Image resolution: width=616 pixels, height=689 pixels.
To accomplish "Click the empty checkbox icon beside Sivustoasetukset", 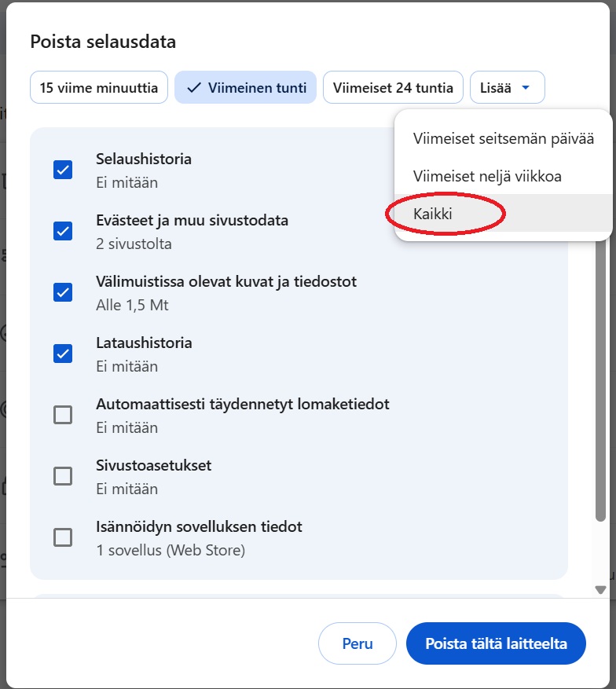I will tap(63, 475).
